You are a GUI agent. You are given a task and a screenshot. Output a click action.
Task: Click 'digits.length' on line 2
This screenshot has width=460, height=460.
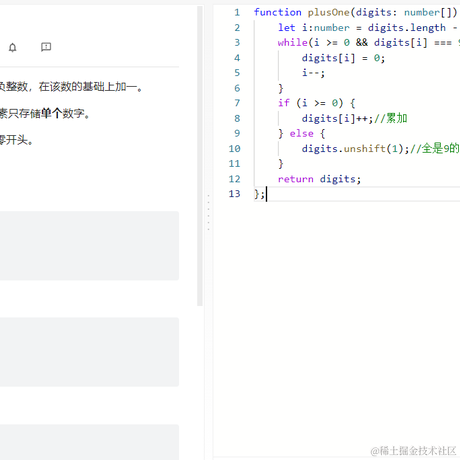(x=407, y=28)
